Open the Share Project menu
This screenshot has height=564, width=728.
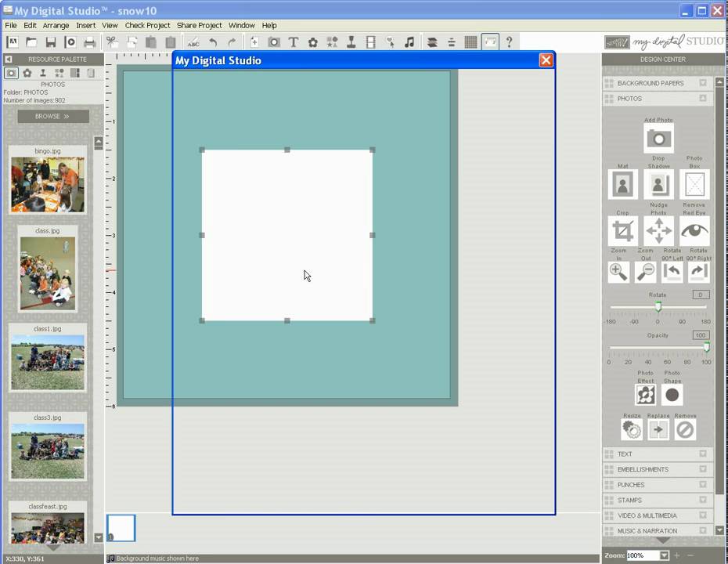pyautogui.click(x=199, y=26)
